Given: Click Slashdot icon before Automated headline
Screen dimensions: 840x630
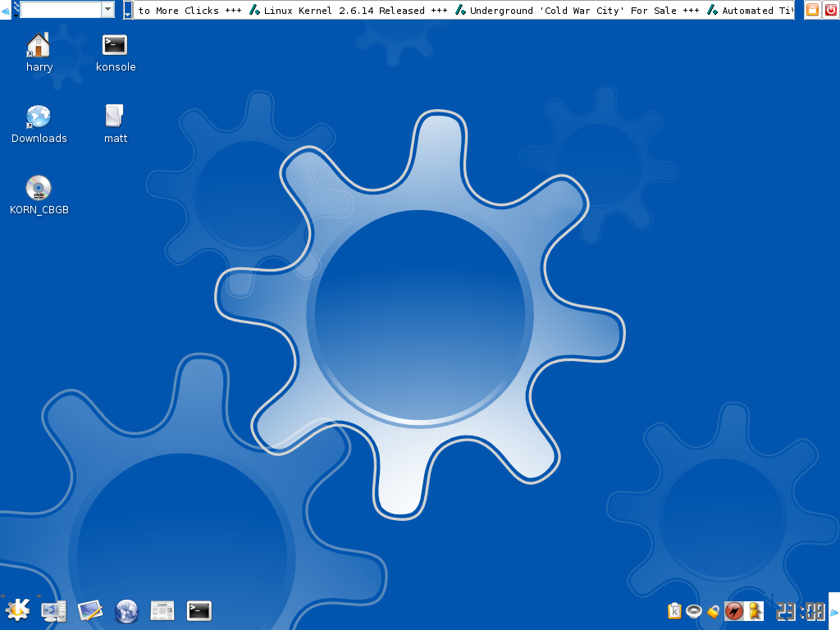Looking at the screenshot, I should (713, 10).
